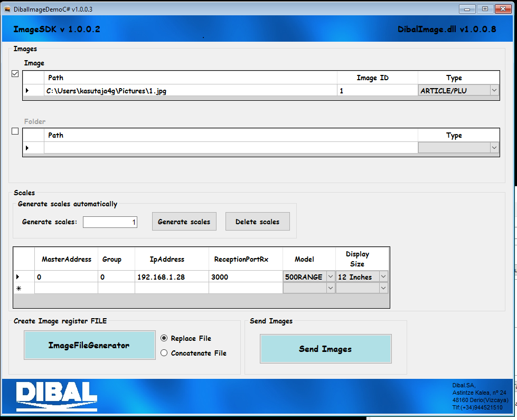The width and height of the screenshot is (517, 420).
Task: Click the Folder grid Path column header
Action: tap(231, 135)
